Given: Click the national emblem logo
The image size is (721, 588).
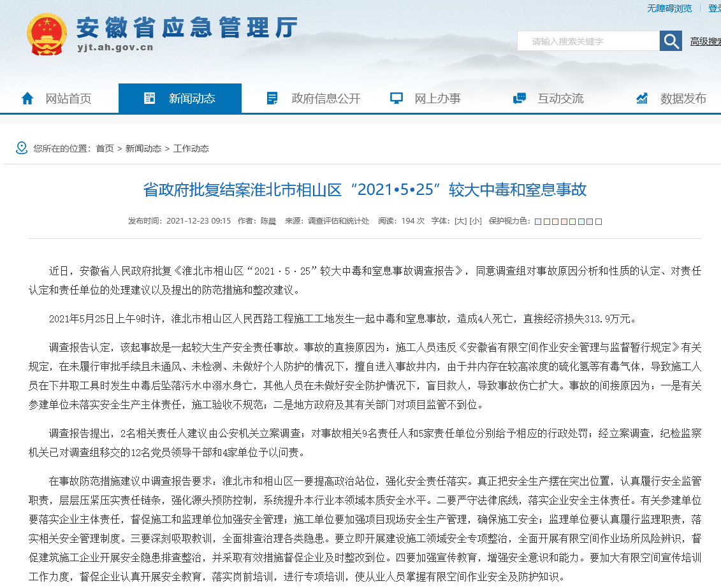Looking at the screenshot, I should tap(46, 34).
